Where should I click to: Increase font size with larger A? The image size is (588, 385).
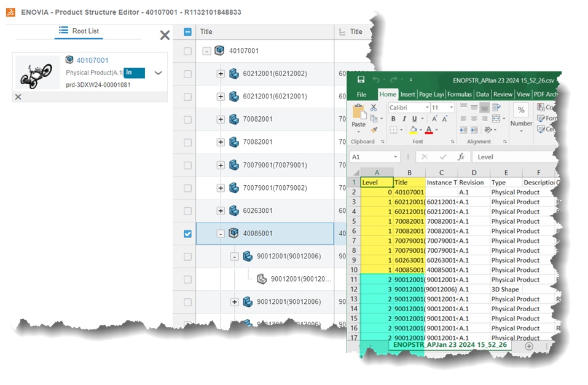(x=434, y=119)
